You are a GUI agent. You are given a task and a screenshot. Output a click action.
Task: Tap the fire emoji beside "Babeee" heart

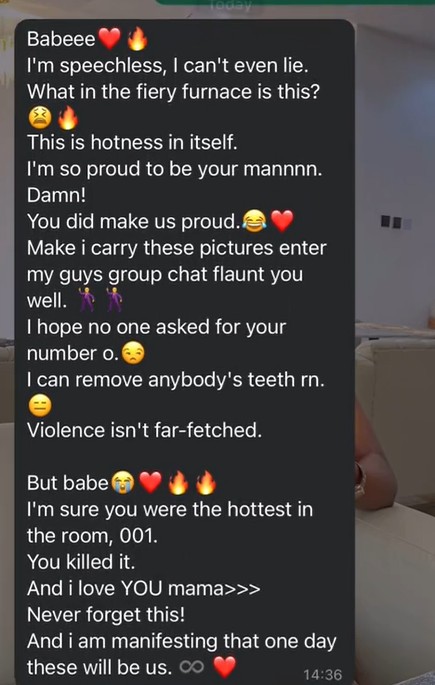point(137,41)
